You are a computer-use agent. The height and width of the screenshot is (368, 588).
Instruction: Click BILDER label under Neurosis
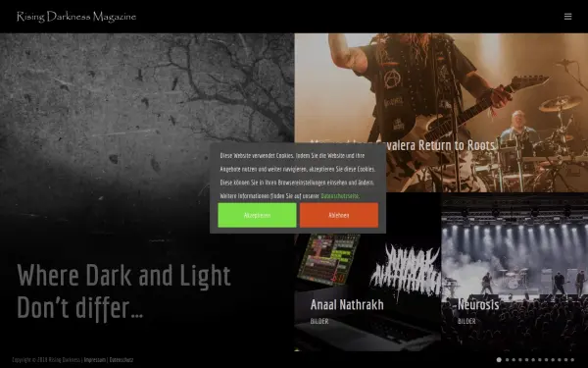[466, 322]
